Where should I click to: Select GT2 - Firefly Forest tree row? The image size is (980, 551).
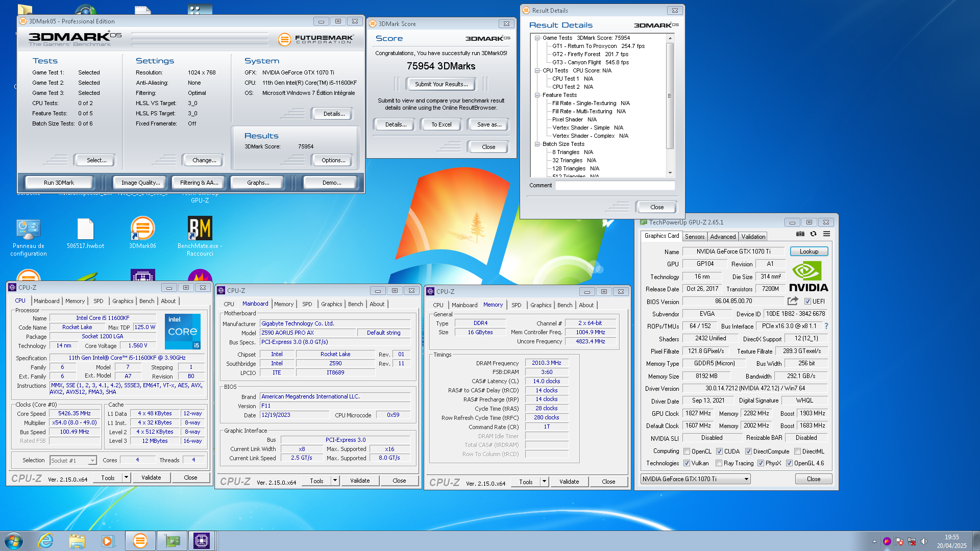[591, 54]
